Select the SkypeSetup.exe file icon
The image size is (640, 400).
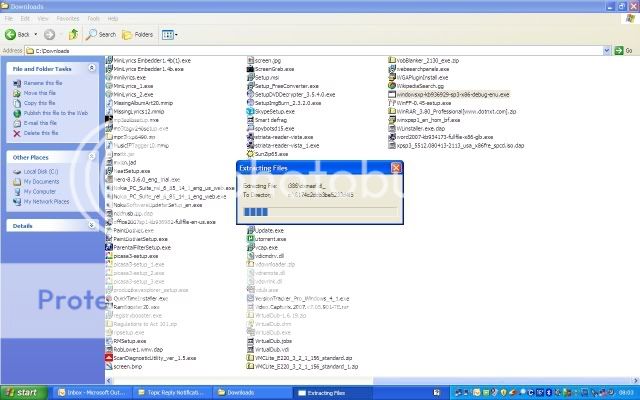(x=250, y=113)
